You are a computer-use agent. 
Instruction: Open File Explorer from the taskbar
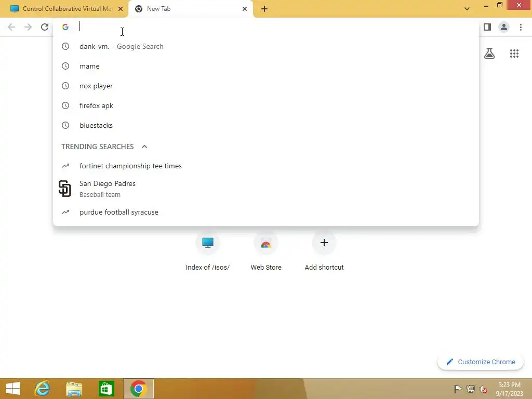[74, 389]
